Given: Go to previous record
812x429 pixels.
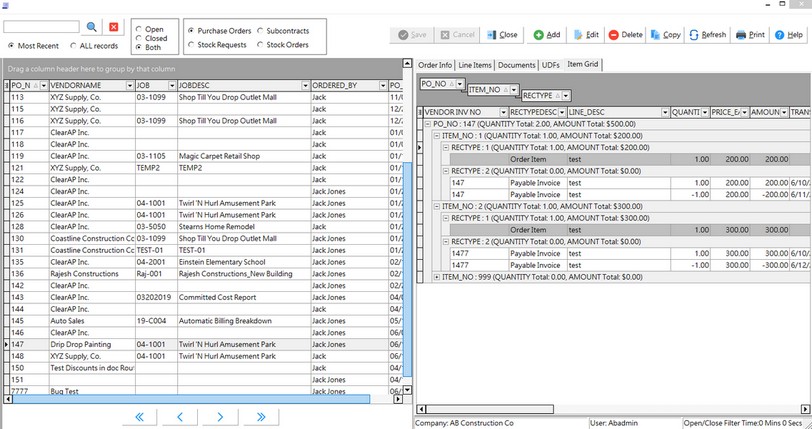Looking at the screenshot, I should point(180,417).
